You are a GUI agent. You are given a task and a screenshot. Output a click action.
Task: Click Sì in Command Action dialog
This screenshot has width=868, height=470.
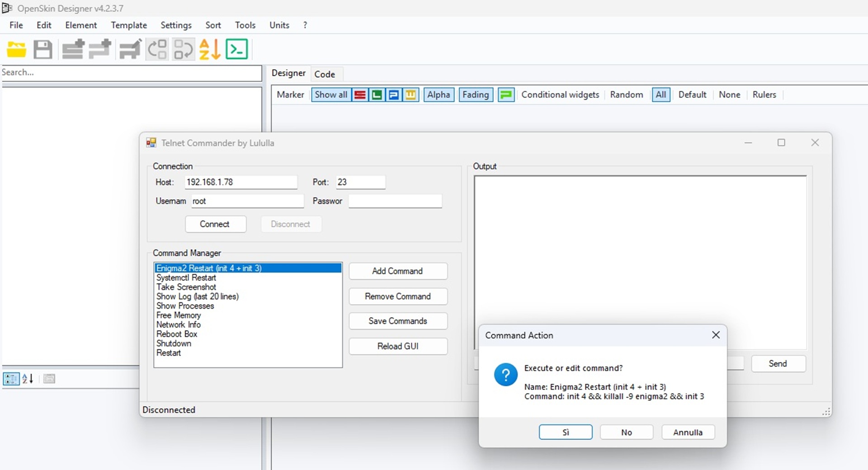pyautogui.click(x=566, y=432)
